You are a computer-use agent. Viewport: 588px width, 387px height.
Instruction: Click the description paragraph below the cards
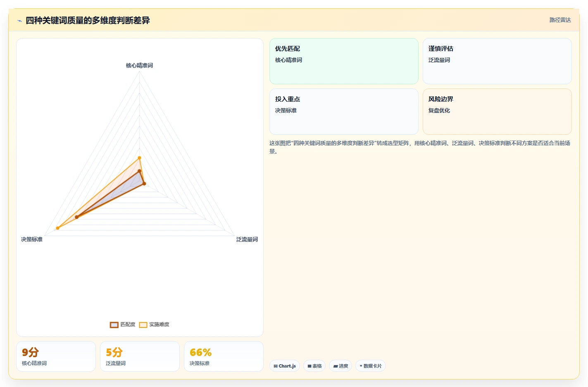coord(420,147)
